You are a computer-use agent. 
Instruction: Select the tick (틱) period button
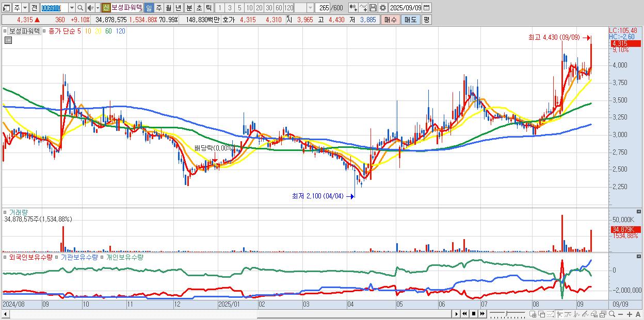208,8
